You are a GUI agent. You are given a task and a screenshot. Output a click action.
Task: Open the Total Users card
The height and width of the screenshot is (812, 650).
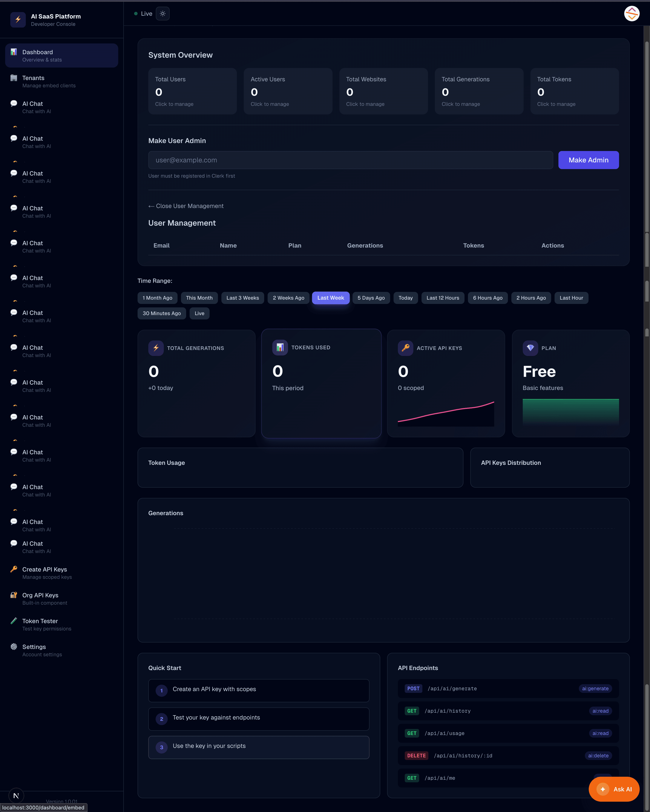point(192,91)
